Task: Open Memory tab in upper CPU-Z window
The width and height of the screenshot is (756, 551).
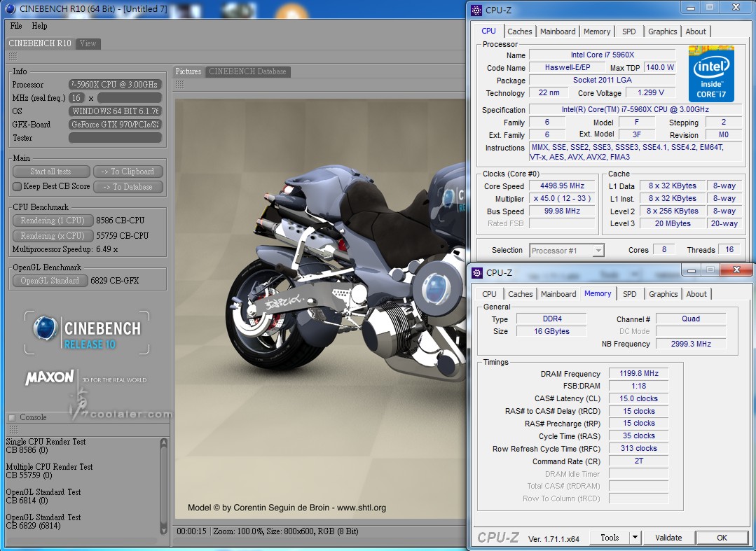Action: 597,32
